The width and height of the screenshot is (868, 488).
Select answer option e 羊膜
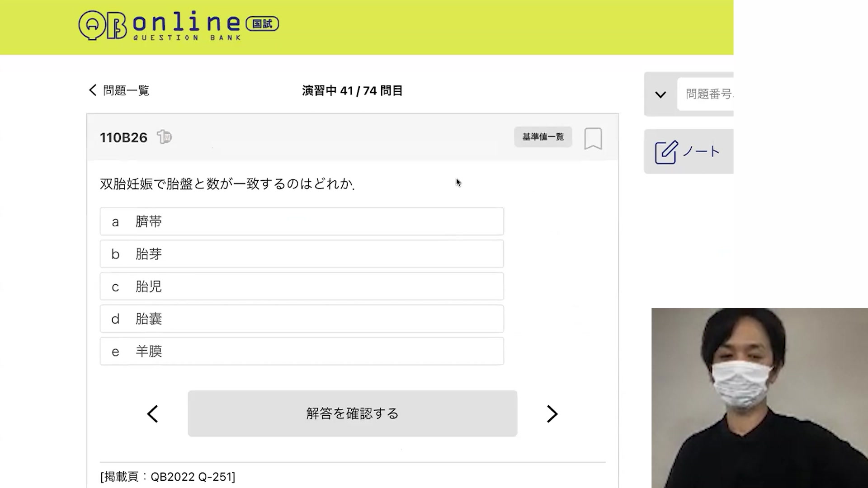(x=302, y=352)
